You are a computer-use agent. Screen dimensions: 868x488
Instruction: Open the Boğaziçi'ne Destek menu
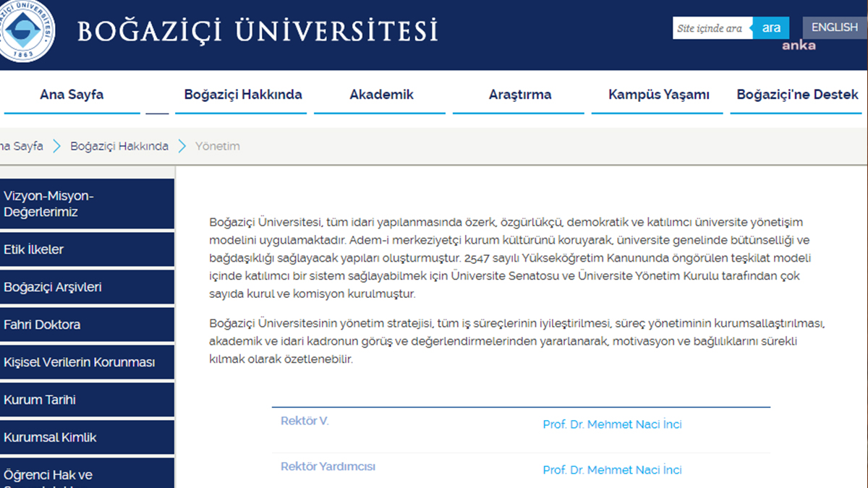(x=796, y=94)
